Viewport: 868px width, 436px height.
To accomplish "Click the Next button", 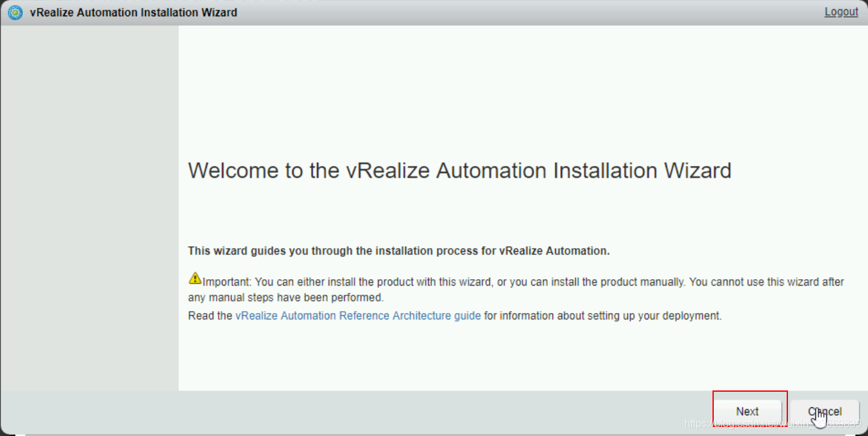I will tap(748, 411).
